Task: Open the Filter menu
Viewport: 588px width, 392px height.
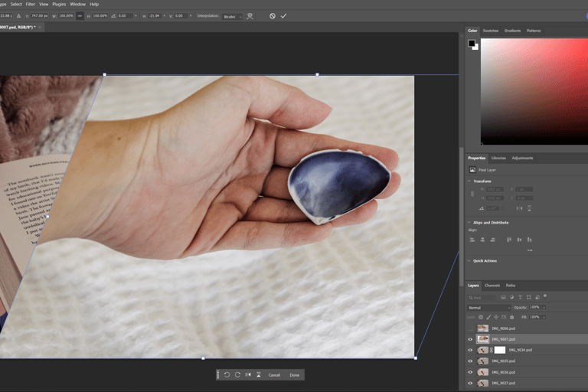Action: pyautogui.click(x=30, y=4)
